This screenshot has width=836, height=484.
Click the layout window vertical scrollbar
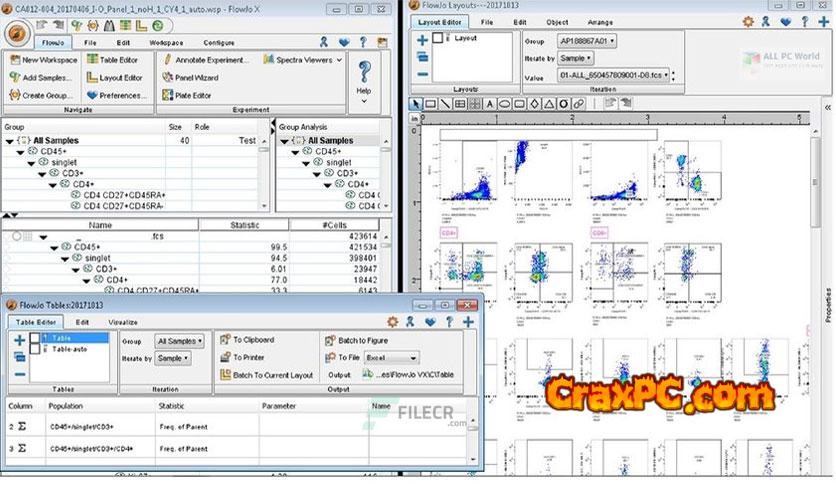813,200
